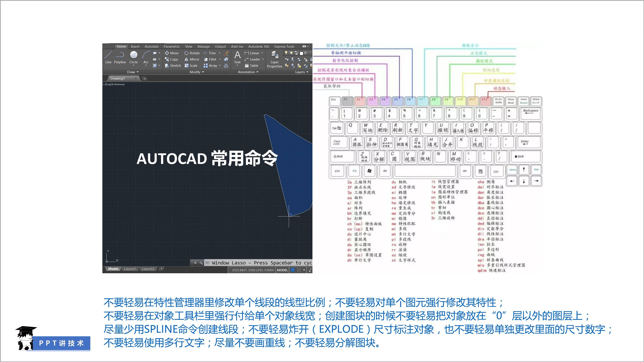Select the Line tool in Draw panel
This screenshot has width=644, height=362.
[108, 57]
